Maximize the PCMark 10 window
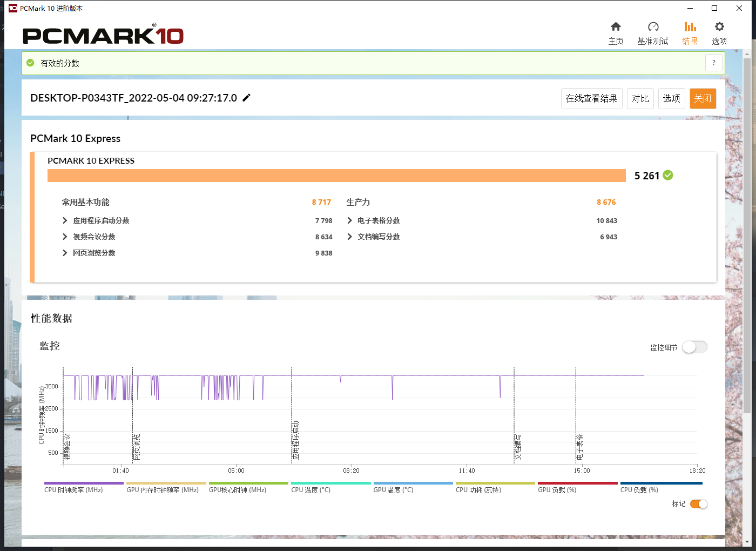The height and width of the screenshot is (551, 756). click(714, 8)
